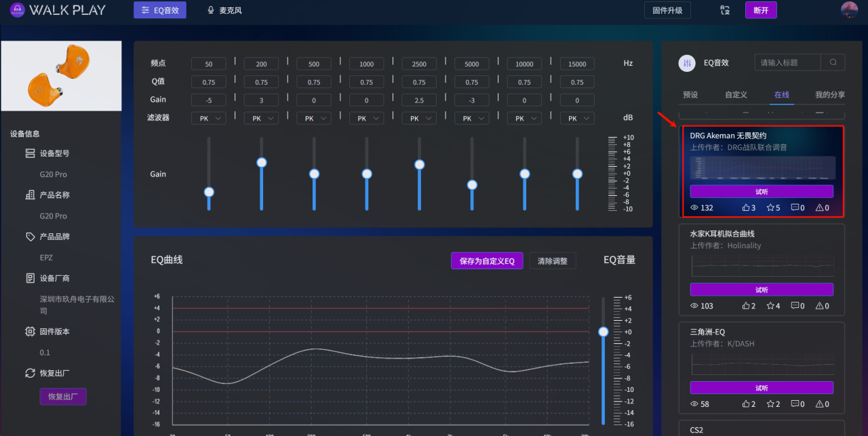Click the 设备厂商 manufacturer icon
868x436 pixels.
[x=30, y=278]
